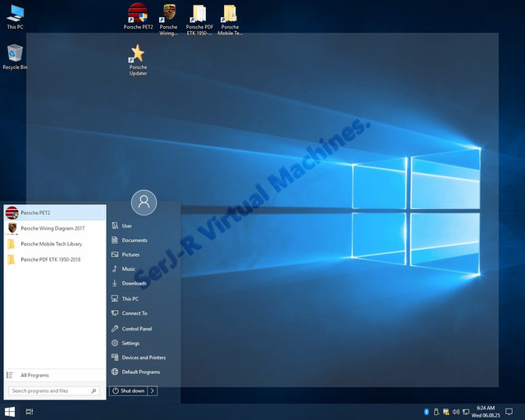Open Settings from start menu
The height and width of the screenshot is (420, 525).
point(126,343)
